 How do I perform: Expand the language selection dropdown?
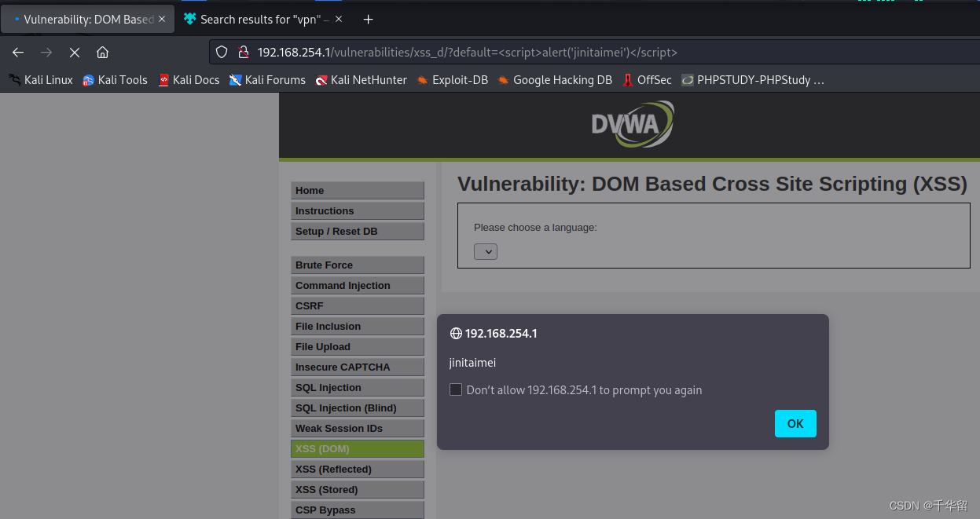coord(486,251)
